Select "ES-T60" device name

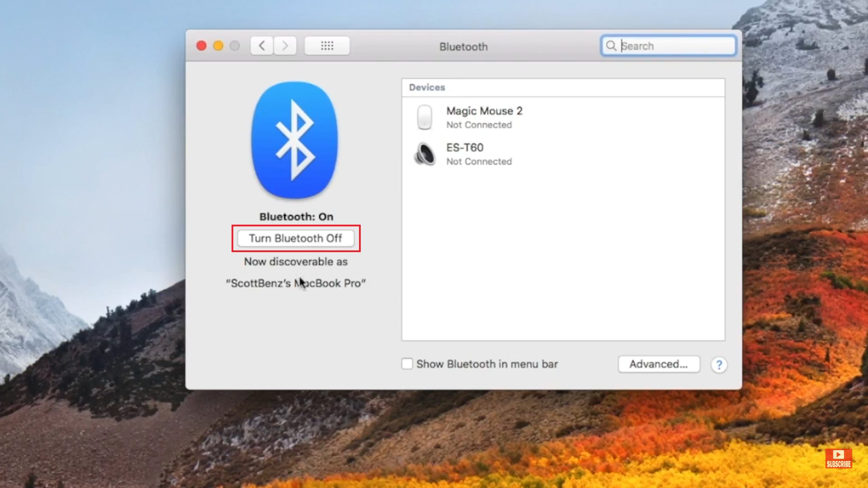(x=465, y=148)
